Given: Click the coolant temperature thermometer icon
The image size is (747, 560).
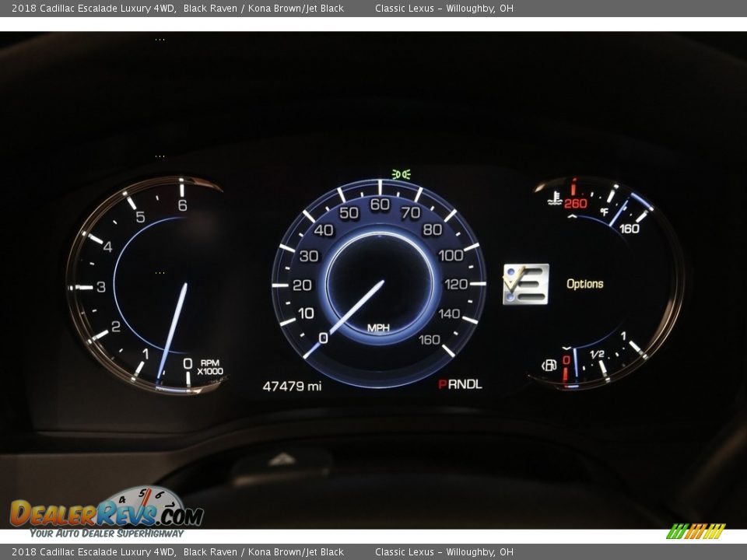Looking at the screenshot, I should click(x=554, y=198).
